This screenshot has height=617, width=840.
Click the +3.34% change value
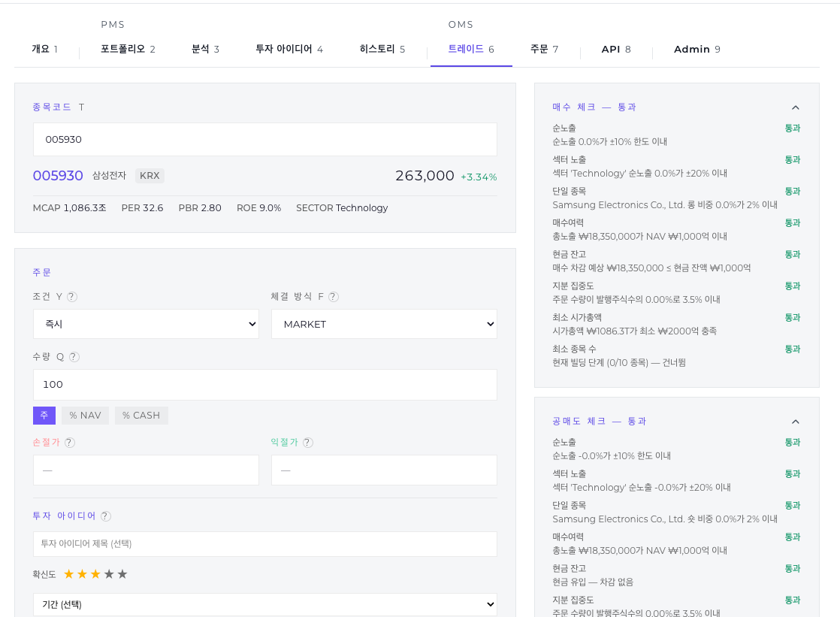coord(479,177)
